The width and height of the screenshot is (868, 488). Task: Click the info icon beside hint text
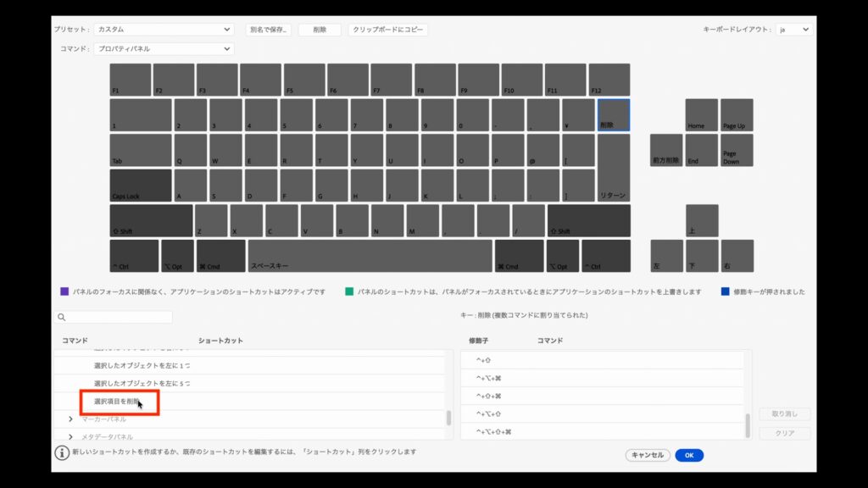point(62,452)
